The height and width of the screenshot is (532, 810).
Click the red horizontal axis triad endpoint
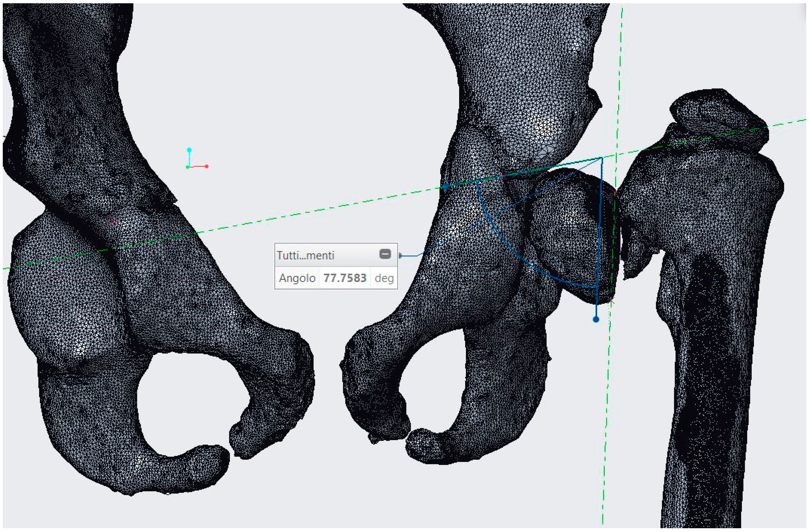(x=207, y=166)
